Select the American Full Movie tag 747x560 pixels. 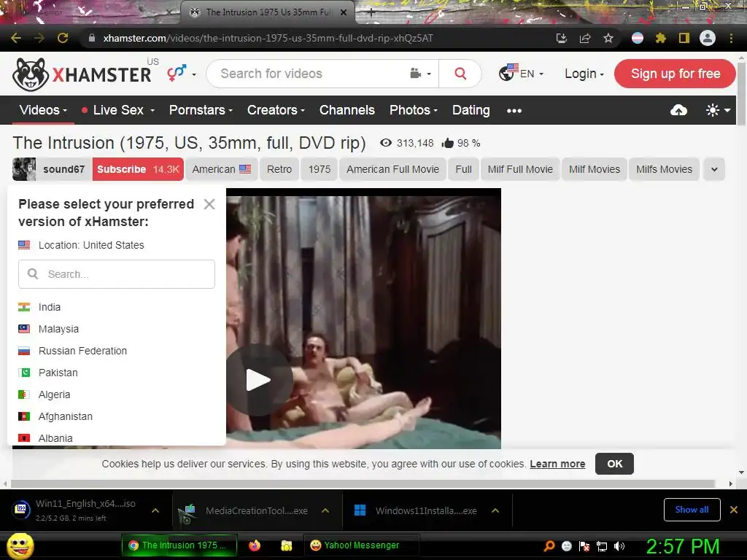pyautogui.click(x=393, y=169)
